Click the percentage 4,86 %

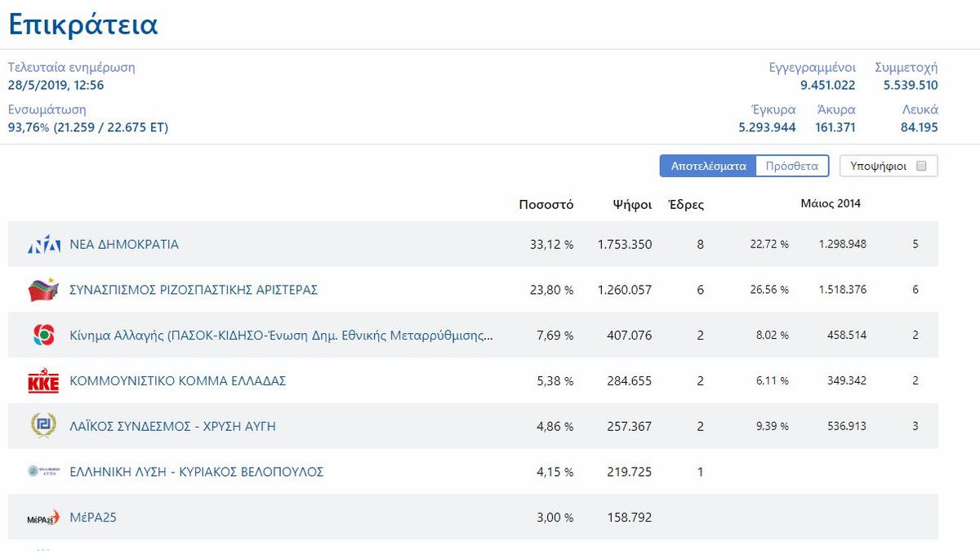(555, 427)
